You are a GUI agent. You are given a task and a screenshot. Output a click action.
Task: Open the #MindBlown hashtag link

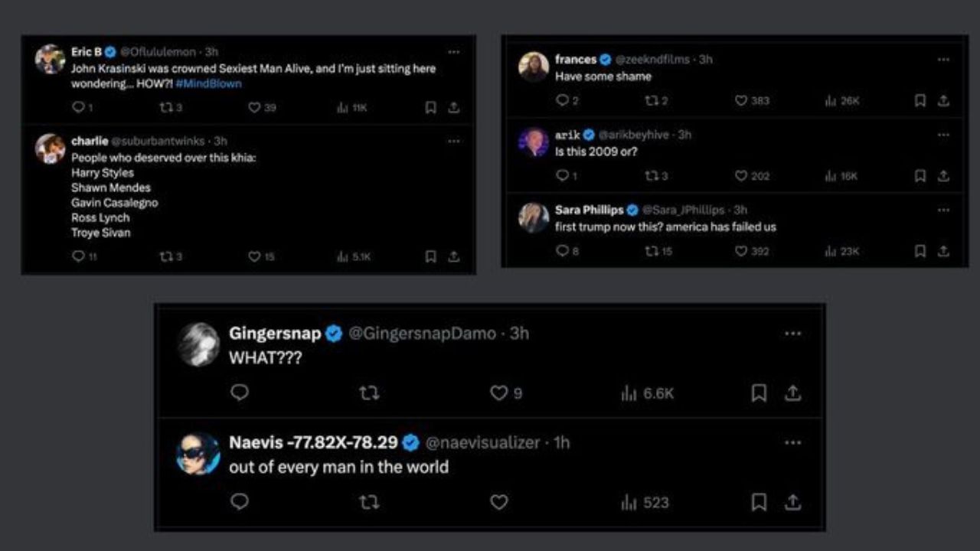click(x=208, y=83)
